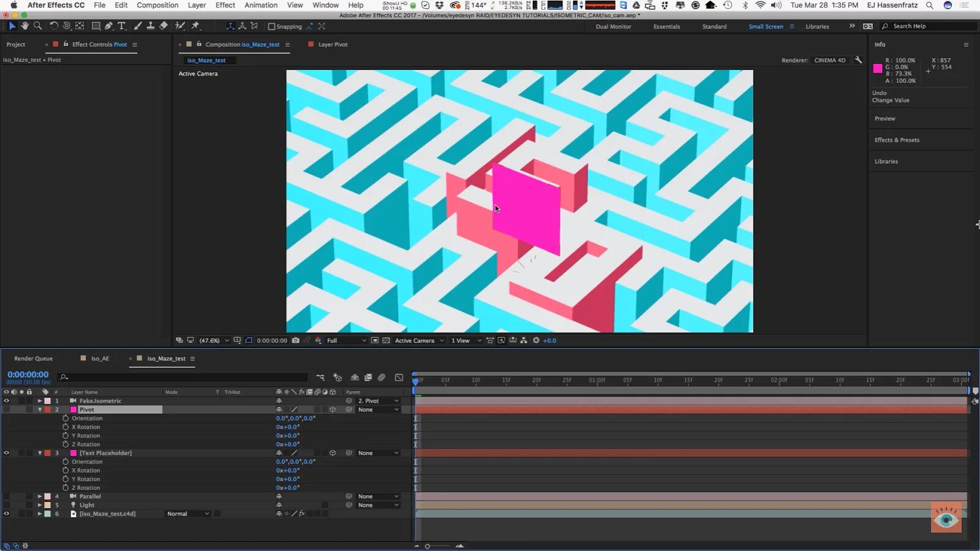Viewport: 980px width, 551px height.
Task: Click the Local Axis Mode icon
Action: tap(230, 26)
